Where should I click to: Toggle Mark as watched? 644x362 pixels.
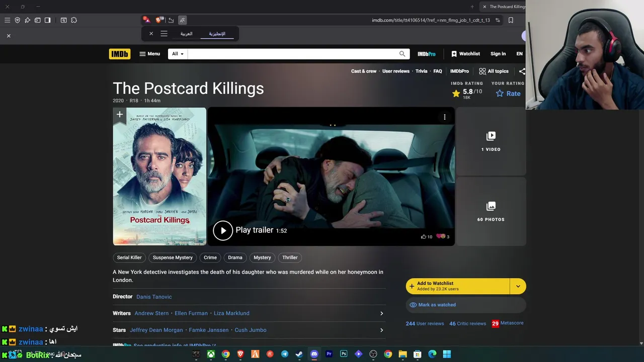coord(466,305)
